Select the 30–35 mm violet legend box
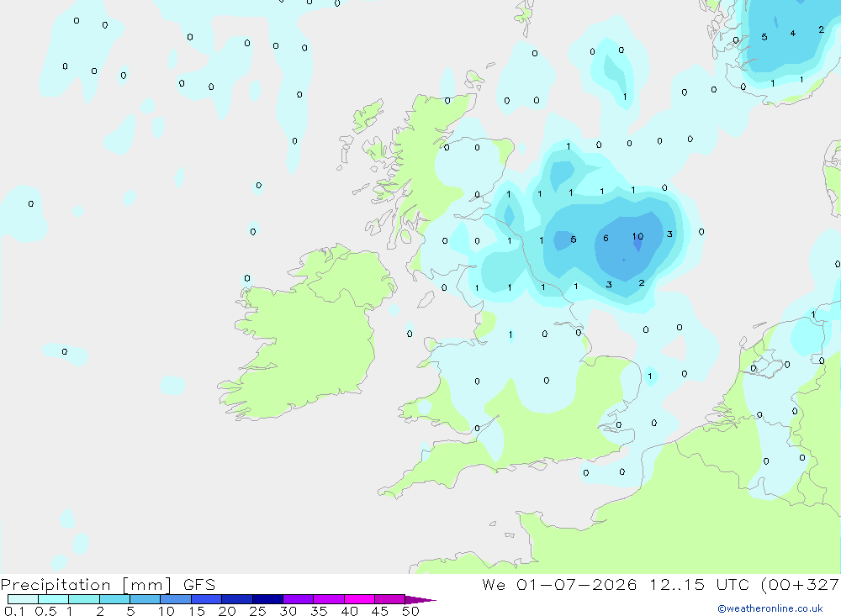 click(299, 599)
